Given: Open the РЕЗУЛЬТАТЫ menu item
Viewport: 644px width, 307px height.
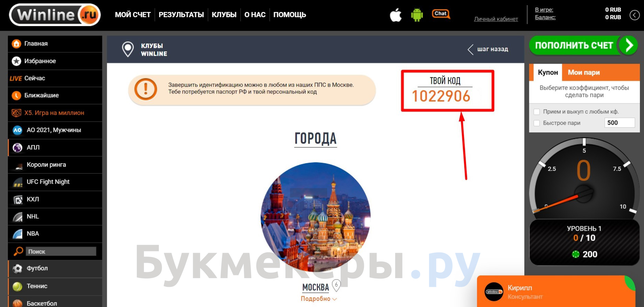Looking at the screenshot, I should coord(181,15).
